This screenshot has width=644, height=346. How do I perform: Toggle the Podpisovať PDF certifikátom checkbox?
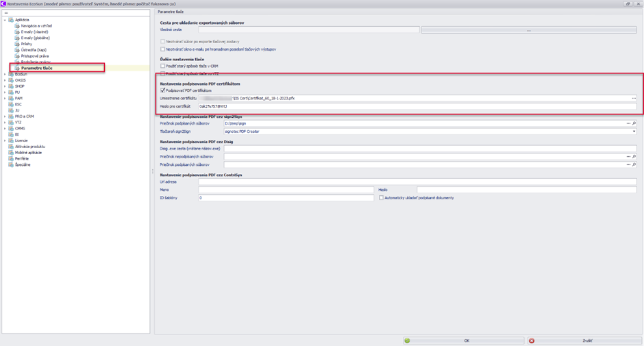pos(163,90)
